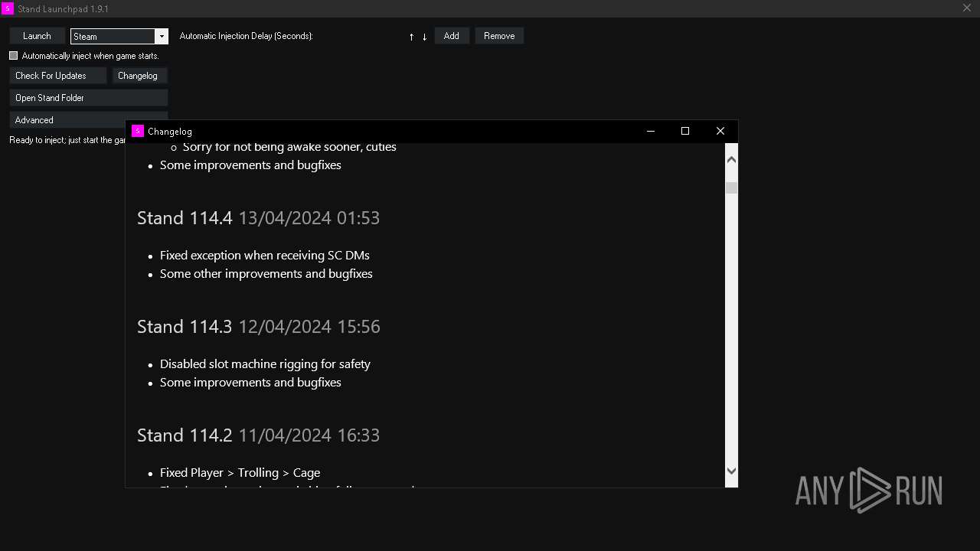The image size is (980, 551).
Task: Click the changelog scrollbar thumb
Action: (x=731, y=187)
